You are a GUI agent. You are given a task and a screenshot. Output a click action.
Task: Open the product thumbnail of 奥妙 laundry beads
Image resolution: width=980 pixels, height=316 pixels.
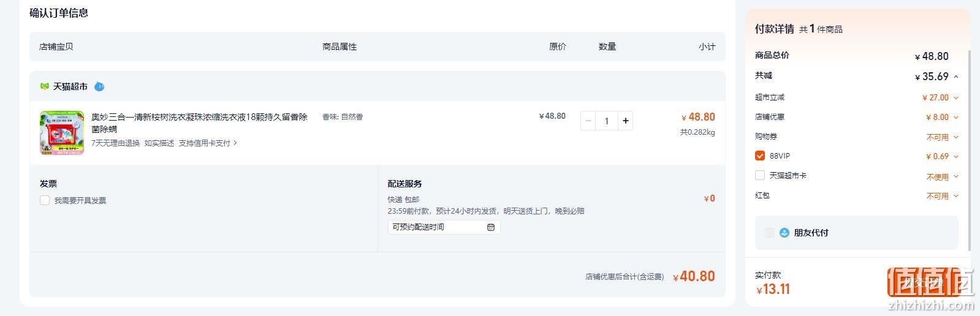[62, 133]
